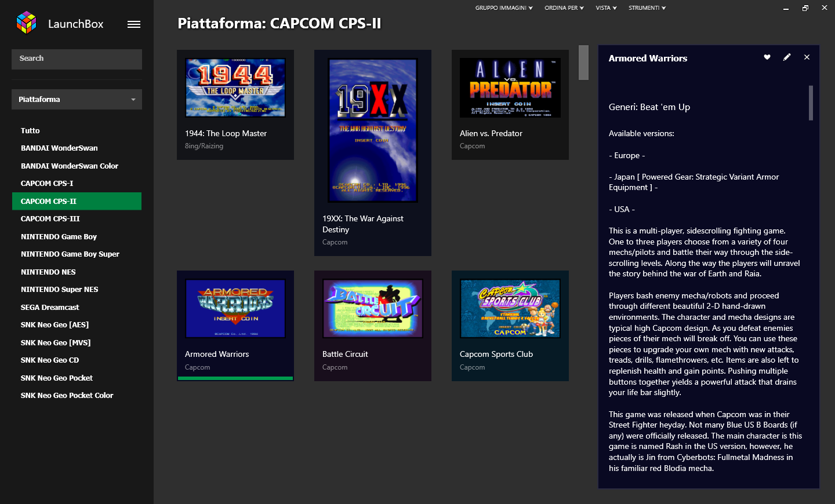Image resolution: width=835 pixels, height=504 pixels.
Task: Click the Battle Circuit title text
Action: [x=345, y=355]
